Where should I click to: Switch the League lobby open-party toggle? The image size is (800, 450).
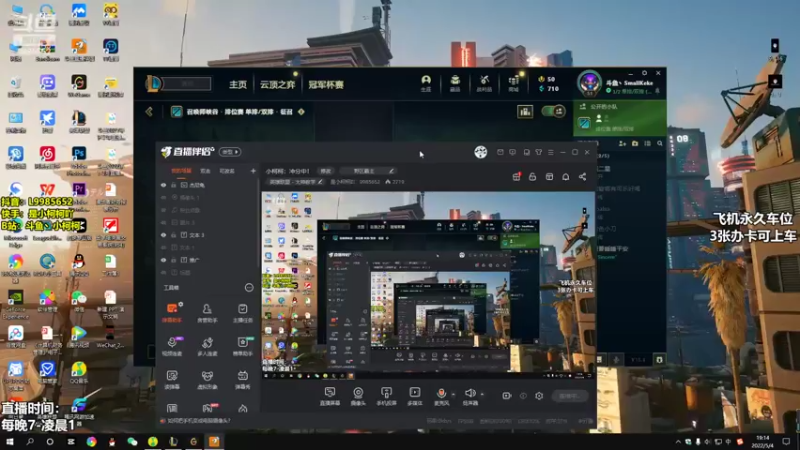[554, 111]
